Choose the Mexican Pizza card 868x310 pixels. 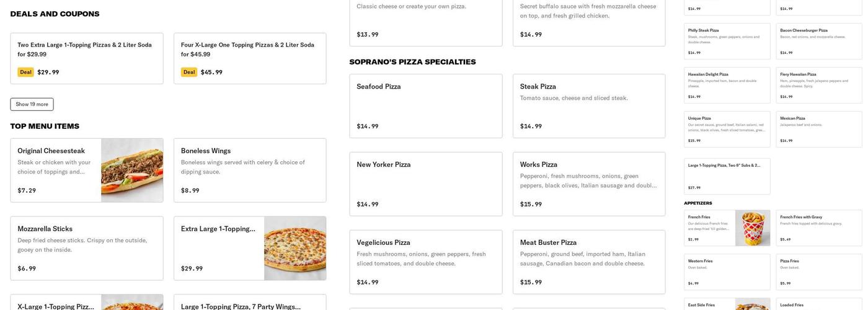coord(818,130)
